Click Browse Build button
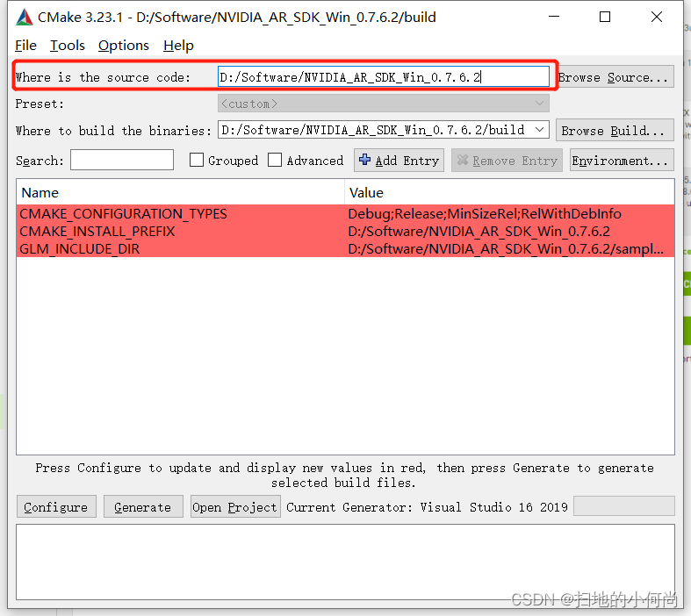The width and height of the screenshot is (691, 616). (615, 131)
